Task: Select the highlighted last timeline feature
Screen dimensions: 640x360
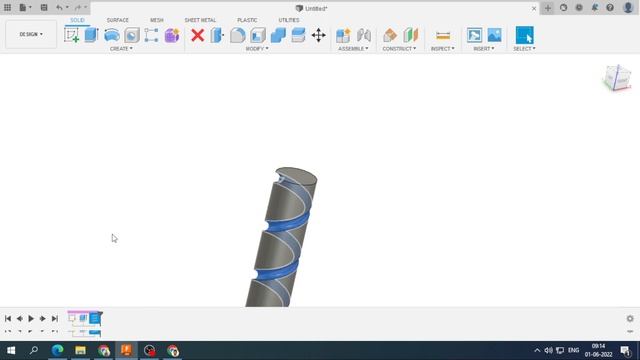Action: tap(95, 318)
